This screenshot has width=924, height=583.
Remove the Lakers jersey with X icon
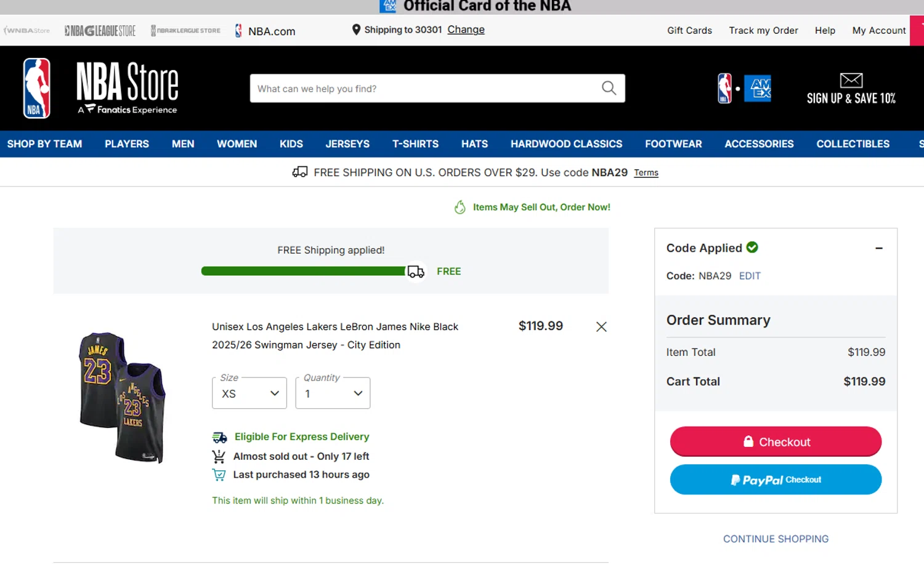click(x=601, y=327)
